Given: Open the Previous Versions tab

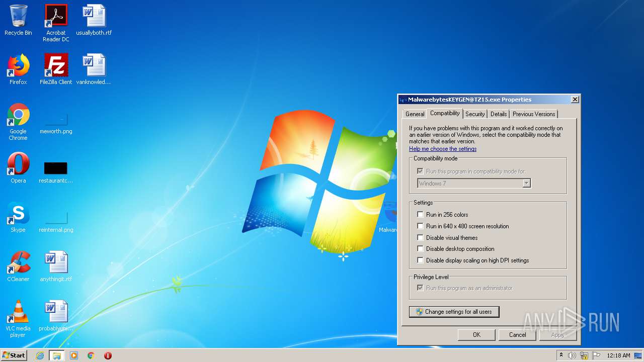Looking at the screenshot, I should [534, 114].
